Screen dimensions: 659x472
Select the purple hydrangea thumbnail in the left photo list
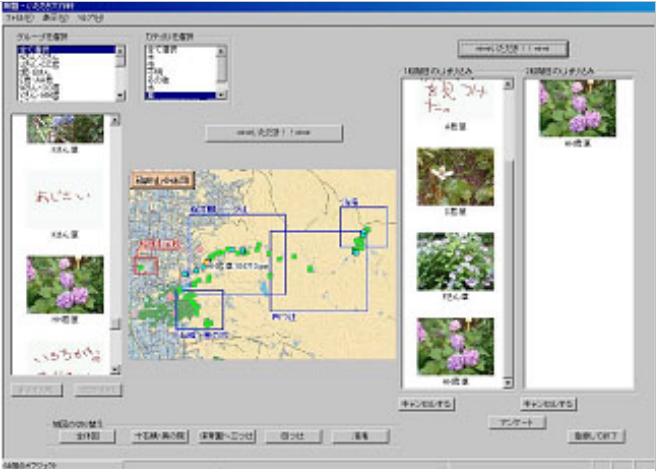(65, 285)
